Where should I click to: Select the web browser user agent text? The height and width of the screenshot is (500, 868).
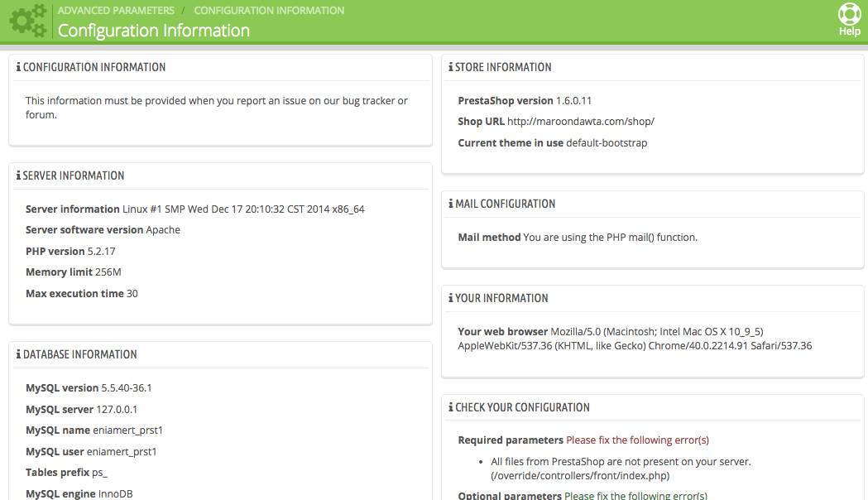click(x=635, y=339)
